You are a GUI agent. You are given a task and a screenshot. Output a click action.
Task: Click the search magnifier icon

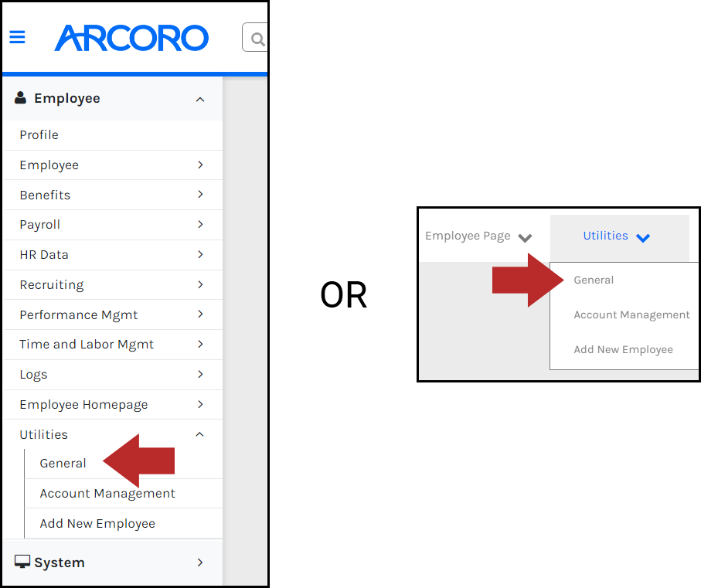pyautogui.click(x=257, y=39)
